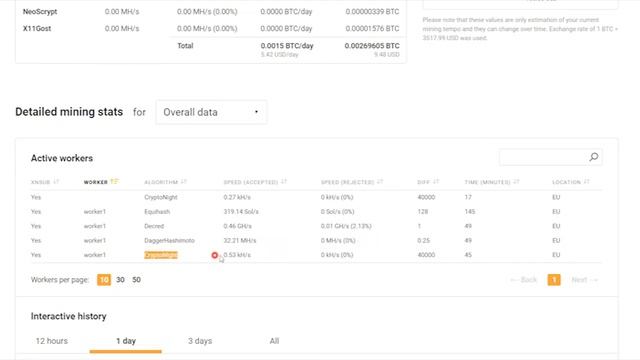Image resolution: width=640 pixels, height=360 pixels.
Task: Set workers per page to 10
Action: 104,280
